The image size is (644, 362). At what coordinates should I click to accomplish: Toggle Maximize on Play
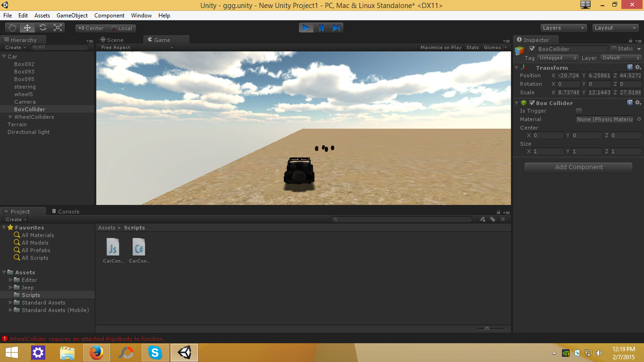(x=440, y=47)
